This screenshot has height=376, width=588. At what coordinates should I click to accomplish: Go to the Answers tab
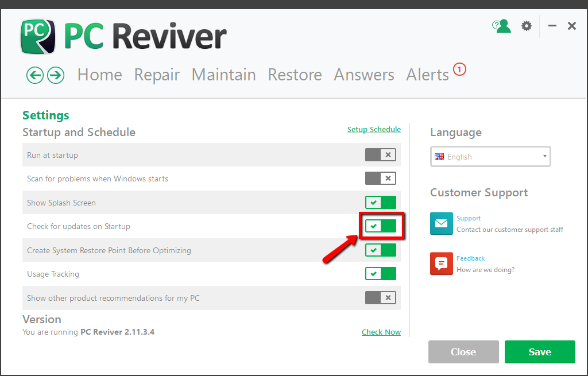tap(364, 75)
